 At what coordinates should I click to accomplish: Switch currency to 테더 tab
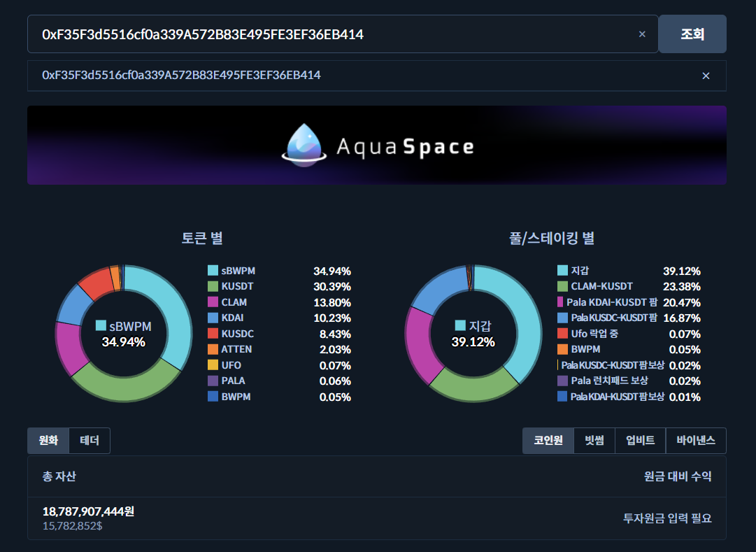[90, 441]
